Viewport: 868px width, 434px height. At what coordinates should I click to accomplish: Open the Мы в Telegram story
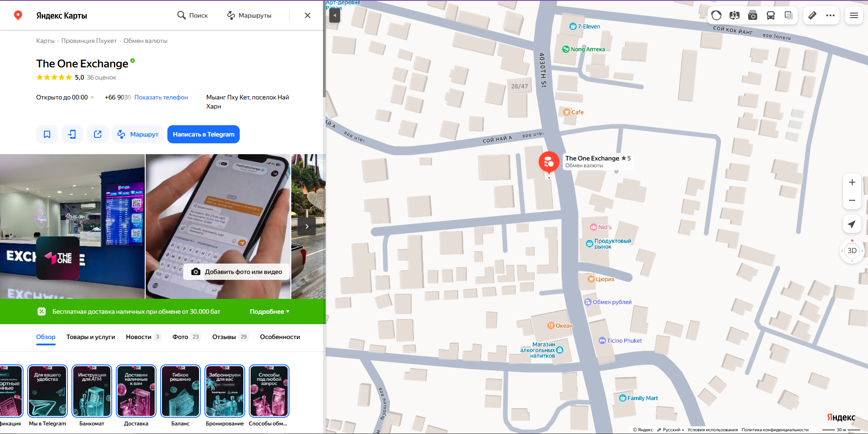pos(47,396)
